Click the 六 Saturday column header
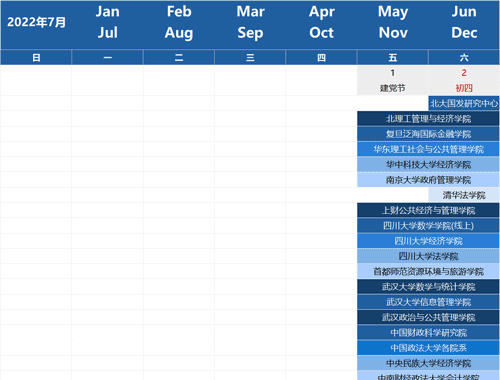 tap(464, 58)
